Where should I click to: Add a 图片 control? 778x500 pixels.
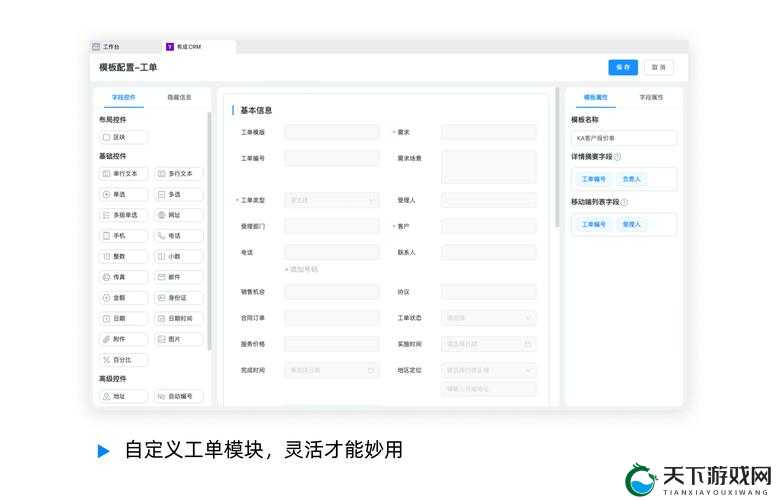[x=179, y=339]
